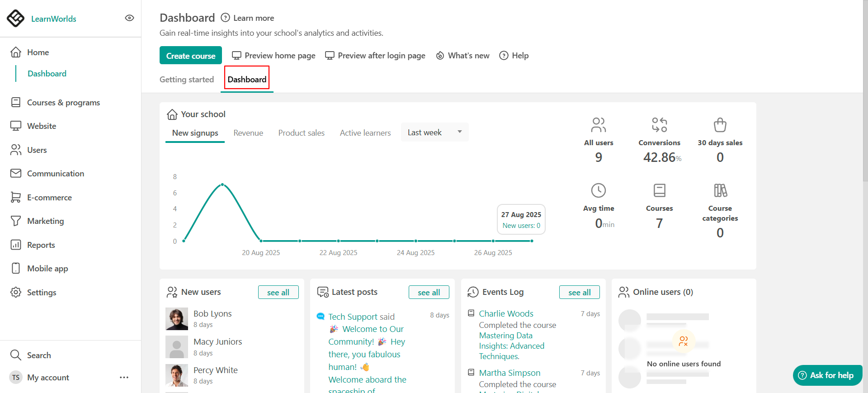Switch chart to Product sales tab
The image size is (868, 393).
302,133
